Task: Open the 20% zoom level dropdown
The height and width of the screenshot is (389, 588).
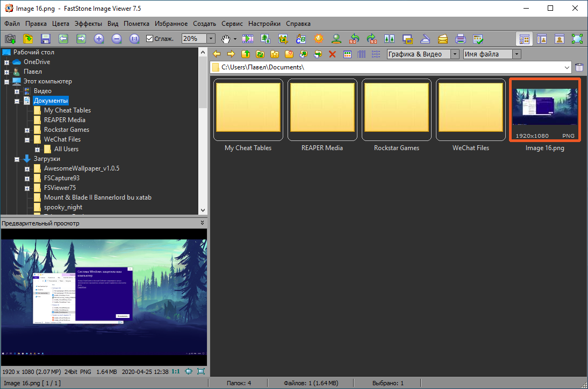Action: [211, 39]
